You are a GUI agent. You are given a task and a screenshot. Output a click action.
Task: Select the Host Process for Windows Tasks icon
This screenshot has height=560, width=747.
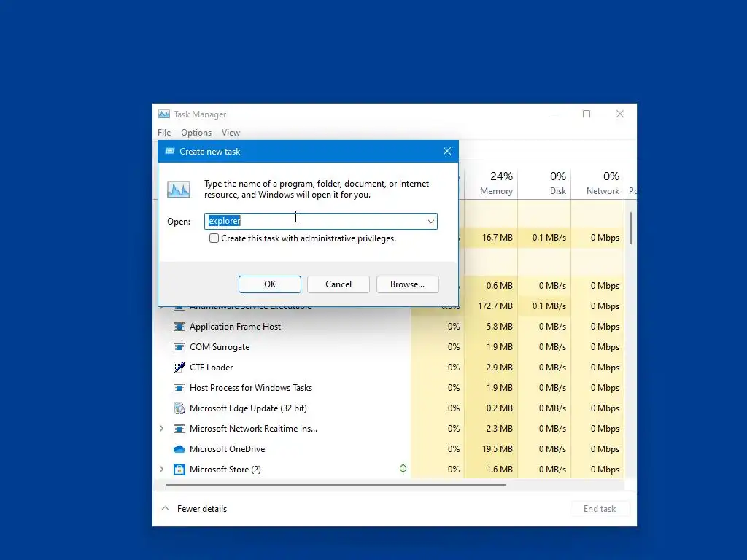tap(179, 388)
